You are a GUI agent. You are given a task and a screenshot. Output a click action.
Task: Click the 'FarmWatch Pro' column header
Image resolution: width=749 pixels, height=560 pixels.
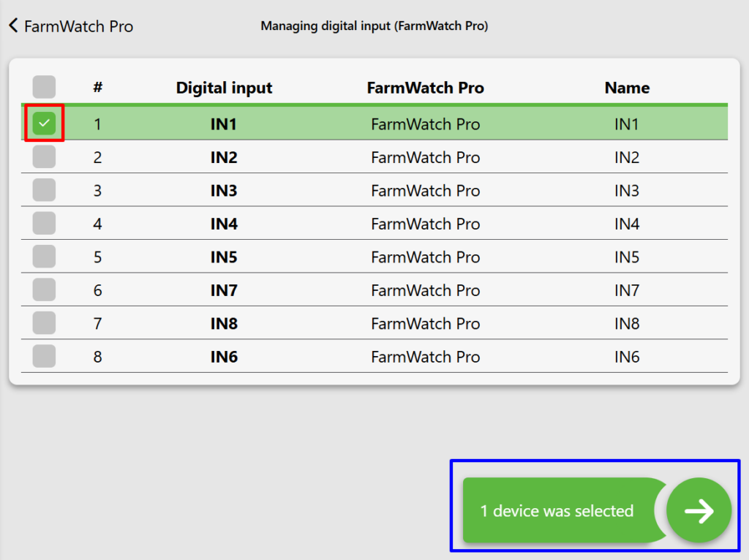(x=425, y=88)
